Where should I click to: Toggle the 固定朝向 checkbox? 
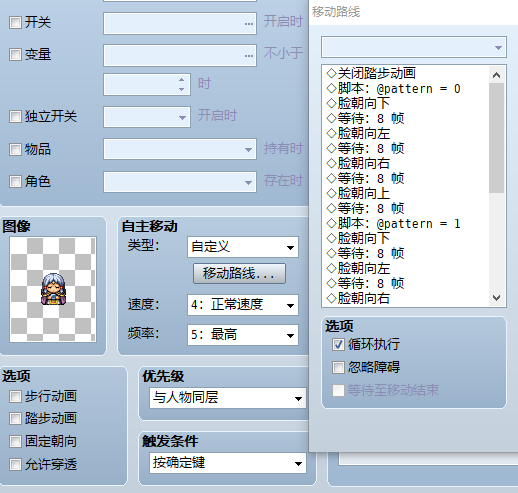tap(15, 441)
